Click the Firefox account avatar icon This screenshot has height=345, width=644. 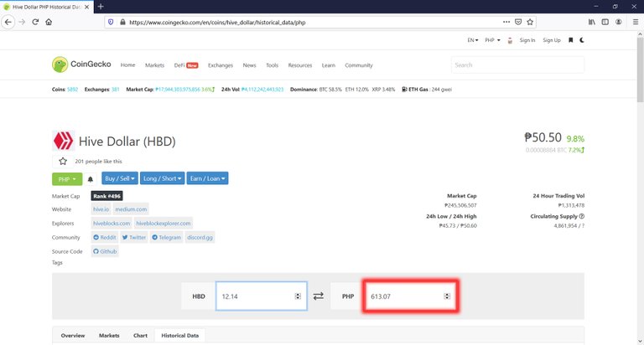619,22
